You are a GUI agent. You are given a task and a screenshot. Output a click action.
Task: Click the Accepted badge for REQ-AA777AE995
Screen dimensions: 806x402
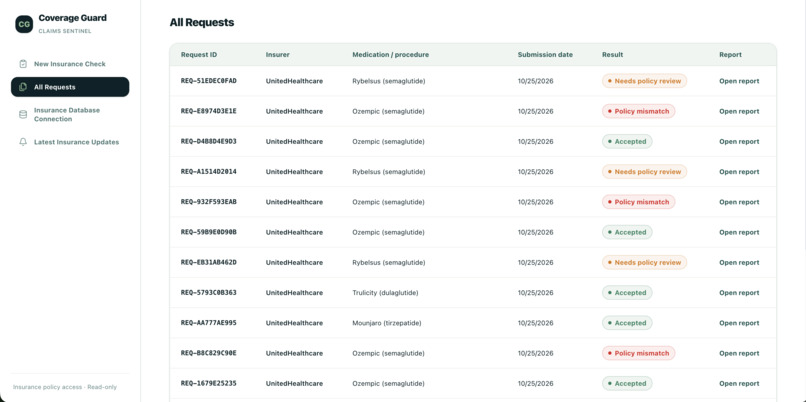[627, 323]
